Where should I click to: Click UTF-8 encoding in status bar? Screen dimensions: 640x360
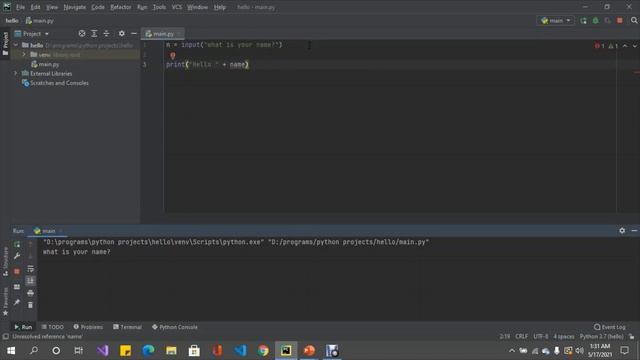(541, 336)
